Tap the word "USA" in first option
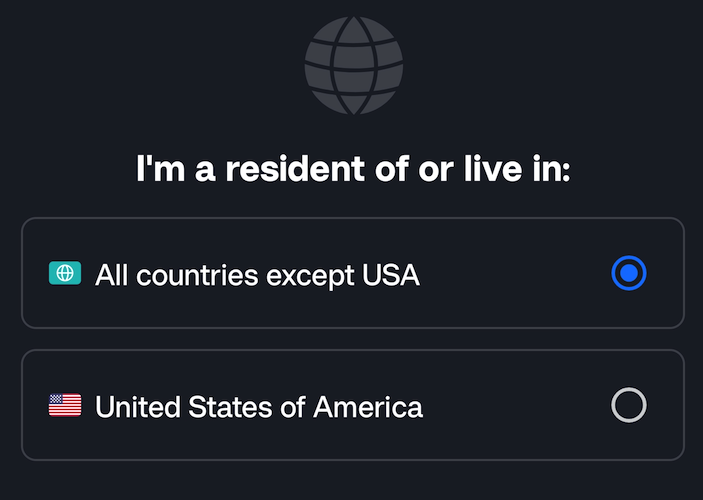Image resolution: width=703 pixels, height=500 pixels. coord(391,275)
